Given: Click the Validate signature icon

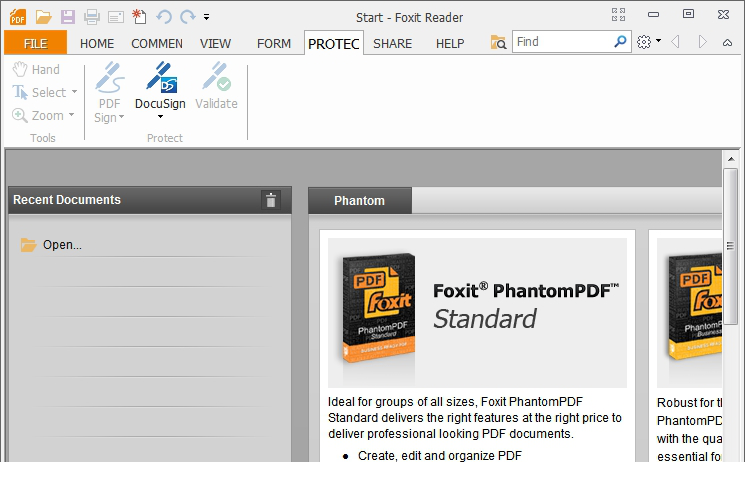Looking at the screenshot, I should click(x=217, y=77).
